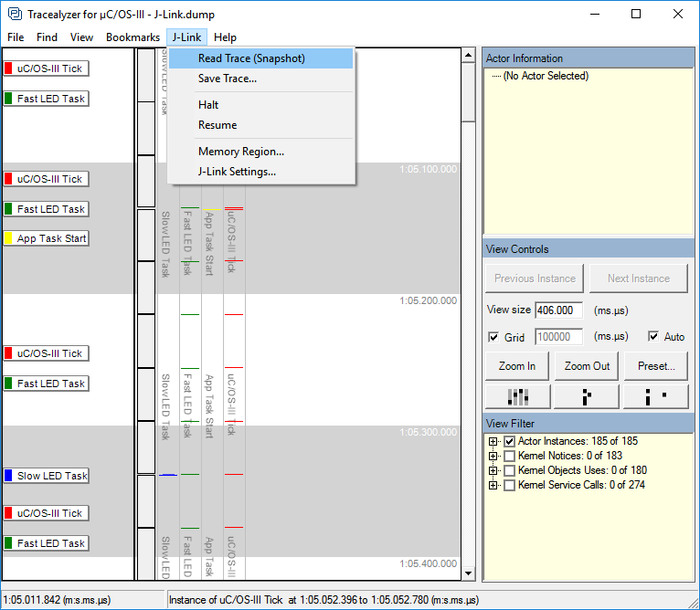Expand the Kernel Service Calls tree node

coord(493,486)
